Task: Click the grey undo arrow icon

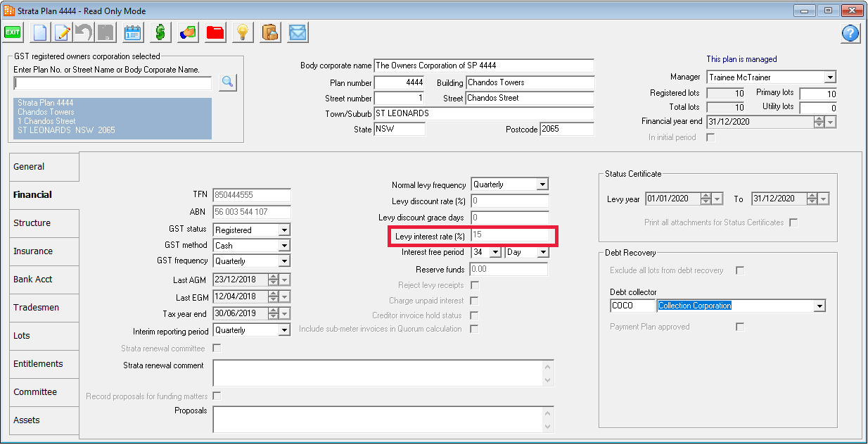Action: click(x=84, y=32)
